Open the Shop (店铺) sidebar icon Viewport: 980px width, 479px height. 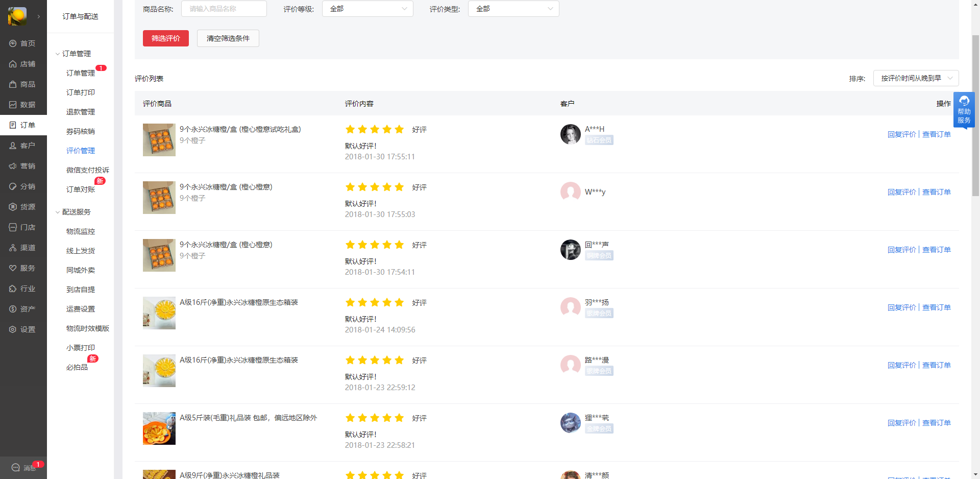[x=13, y=64]
